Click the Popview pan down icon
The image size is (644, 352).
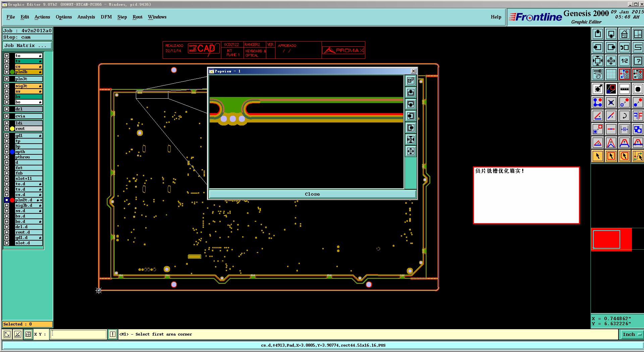411,104
